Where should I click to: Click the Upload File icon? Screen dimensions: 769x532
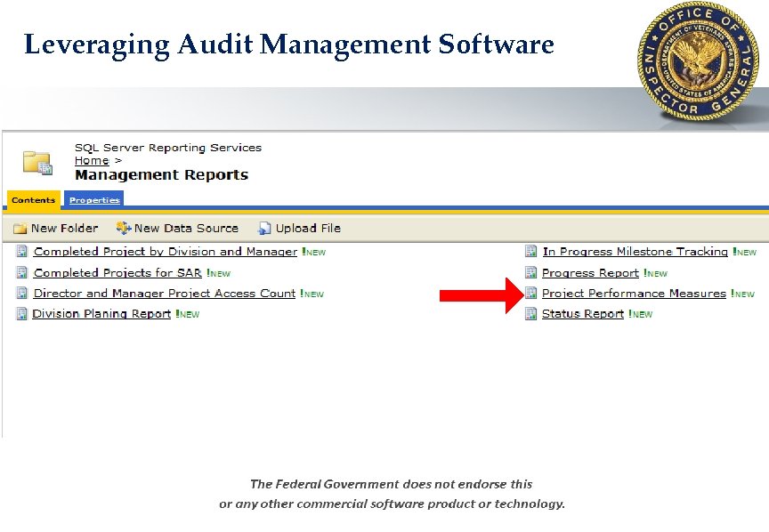pos(264,228)
